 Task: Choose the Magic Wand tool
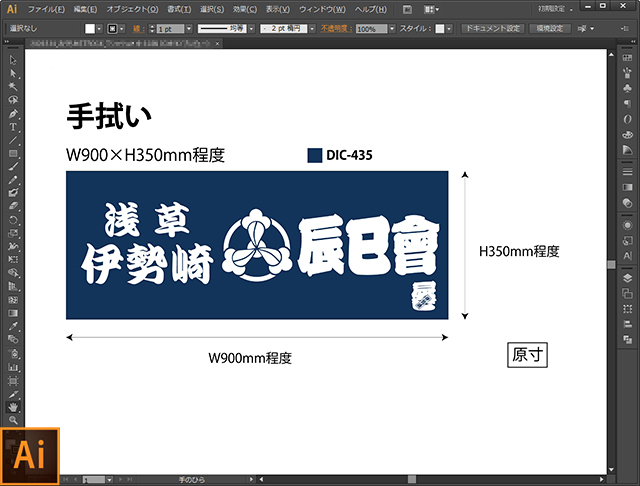13,87
